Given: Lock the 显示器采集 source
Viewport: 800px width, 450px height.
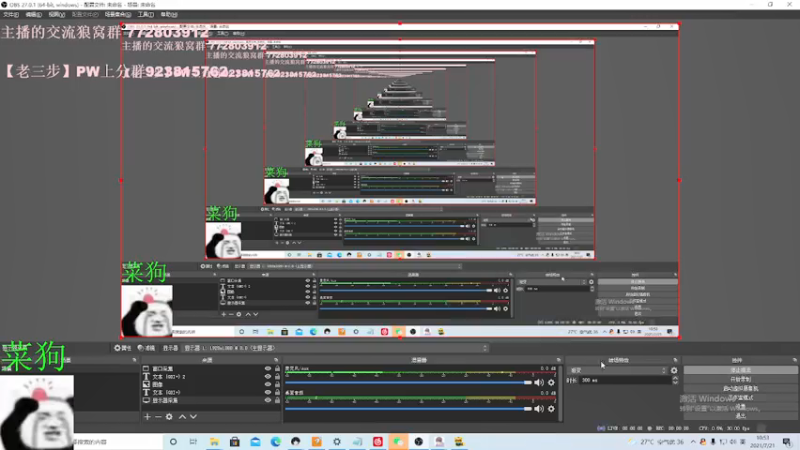Looking at the screenshot, I should click(x=277, y=401).
